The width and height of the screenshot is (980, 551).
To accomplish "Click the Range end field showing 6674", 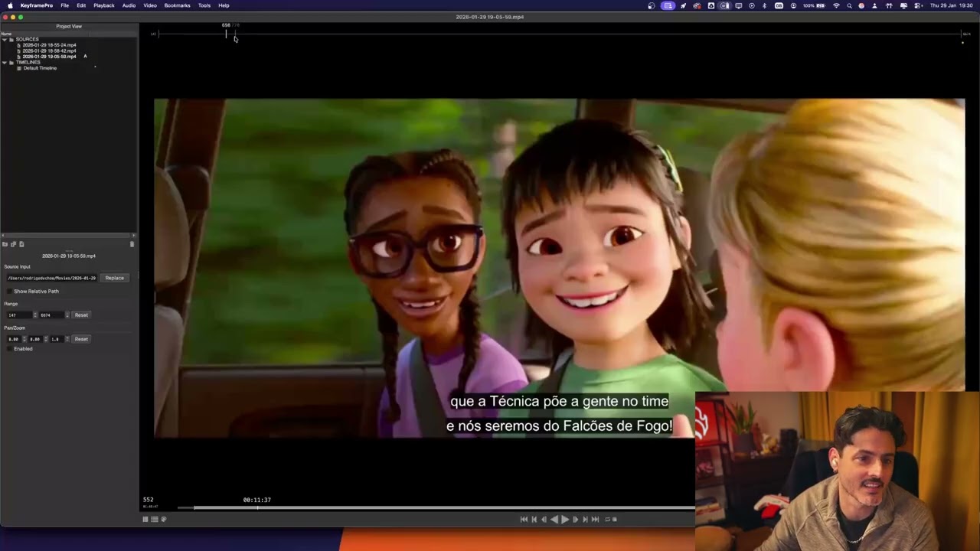I will 51,315.
